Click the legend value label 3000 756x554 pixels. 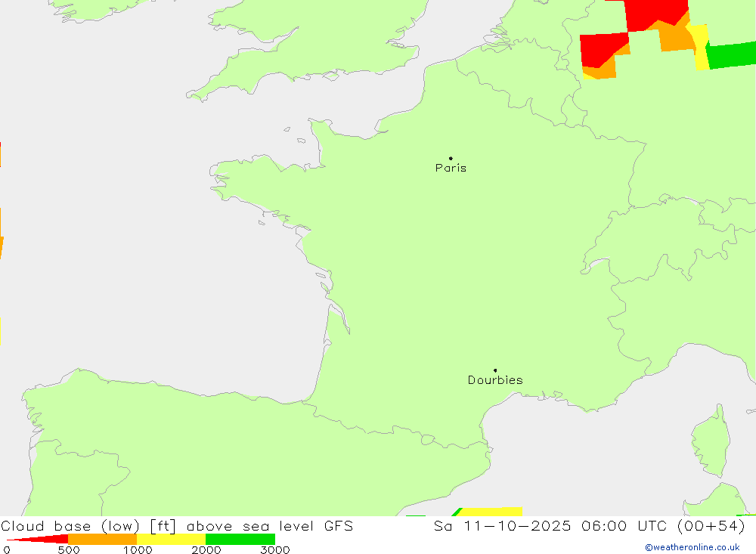pos(275,549)
